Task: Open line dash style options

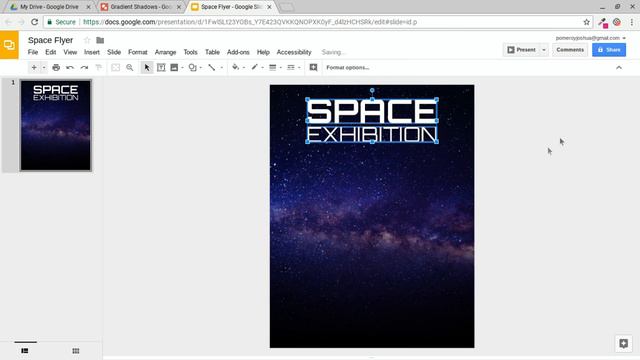Action: tap(291, 67)
